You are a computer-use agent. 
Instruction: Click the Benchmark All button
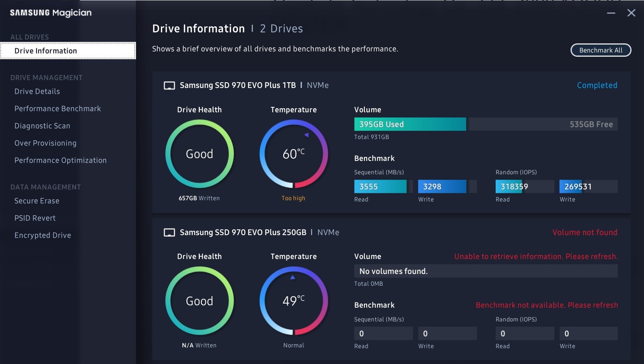601,50
